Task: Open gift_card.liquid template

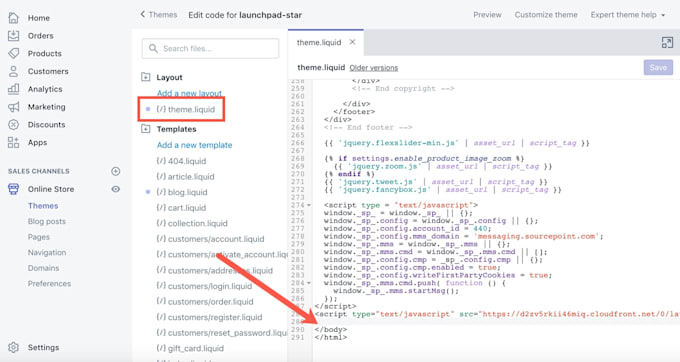Action: point(190,349)
